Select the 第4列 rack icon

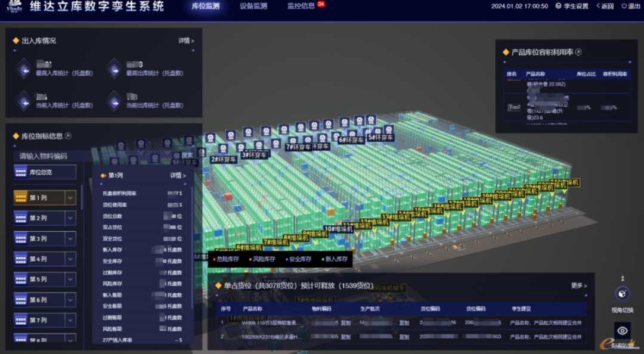tap(20, 259)
